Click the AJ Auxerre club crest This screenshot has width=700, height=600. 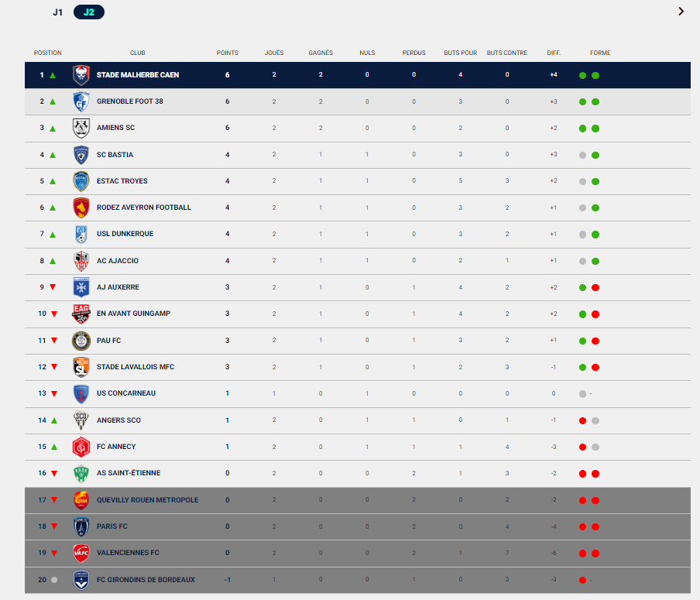81,287
